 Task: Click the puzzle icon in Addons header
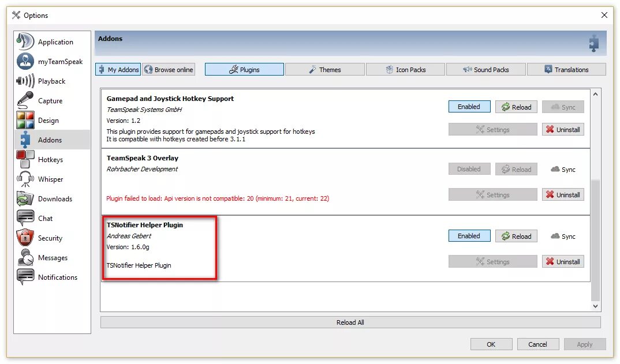[593, 43]
